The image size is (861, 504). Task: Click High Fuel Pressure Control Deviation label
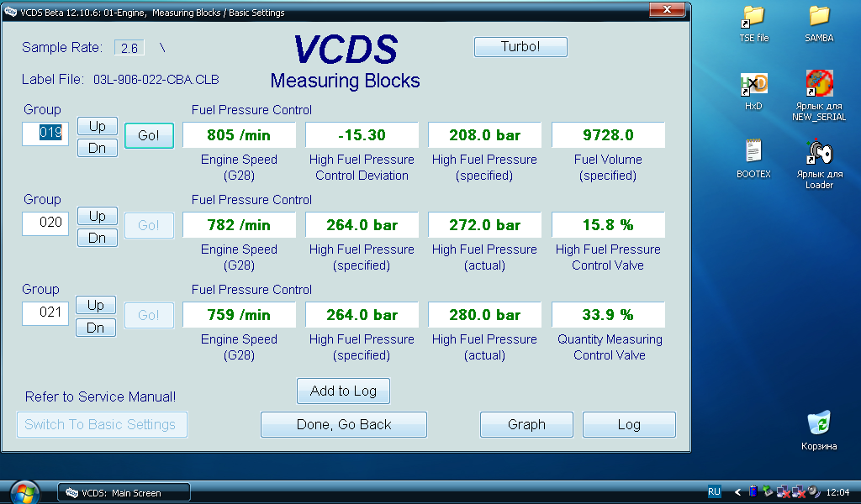(362, 167)
